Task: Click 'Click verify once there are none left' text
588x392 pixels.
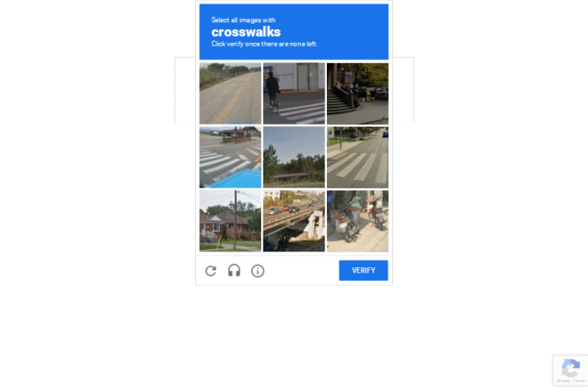Action: [x=264, y=44]
